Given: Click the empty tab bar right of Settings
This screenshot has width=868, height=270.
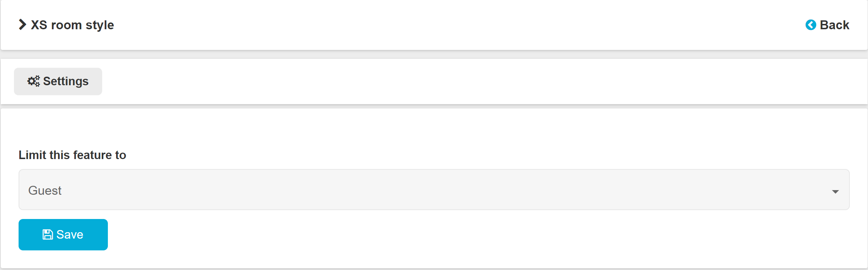Looking at the screenshot, I should pos(464,81).
